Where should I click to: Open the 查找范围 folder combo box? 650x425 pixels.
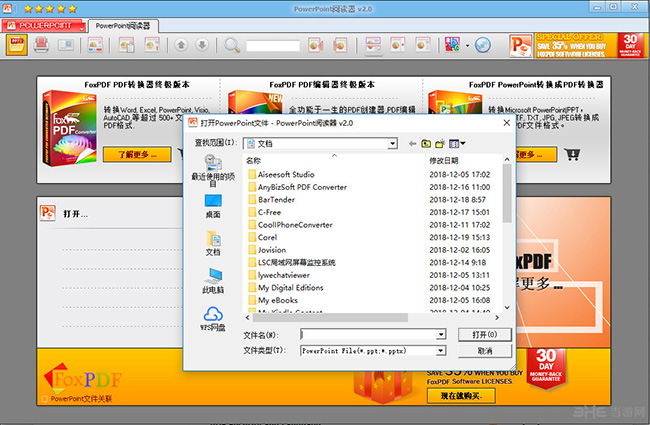pyautogui.click(x=320, y=143)
